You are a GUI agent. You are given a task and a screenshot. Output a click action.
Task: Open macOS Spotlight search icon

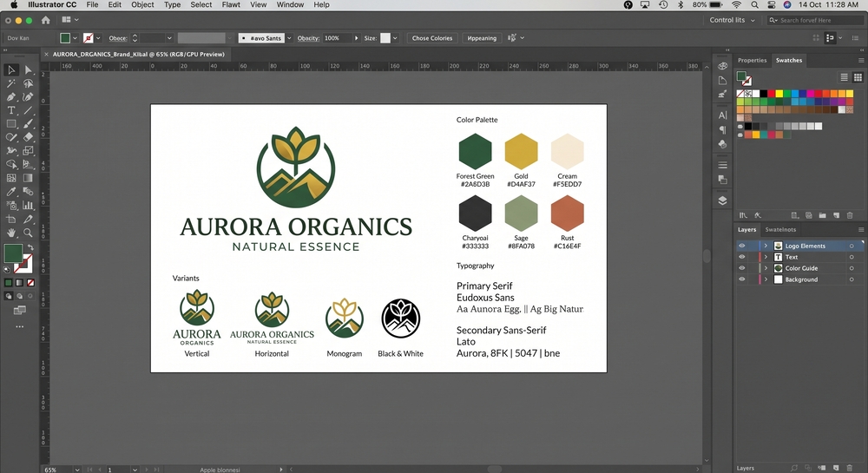[754, 4]
